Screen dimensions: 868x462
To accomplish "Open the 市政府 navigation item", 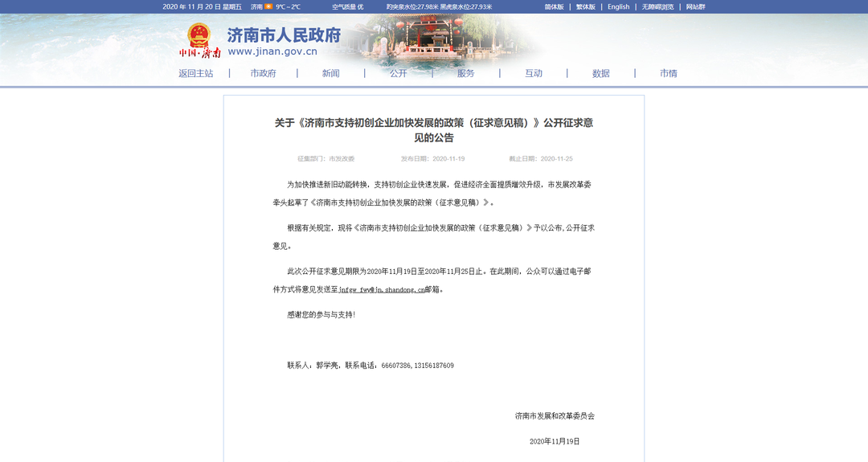I will (x=263, y=73).
